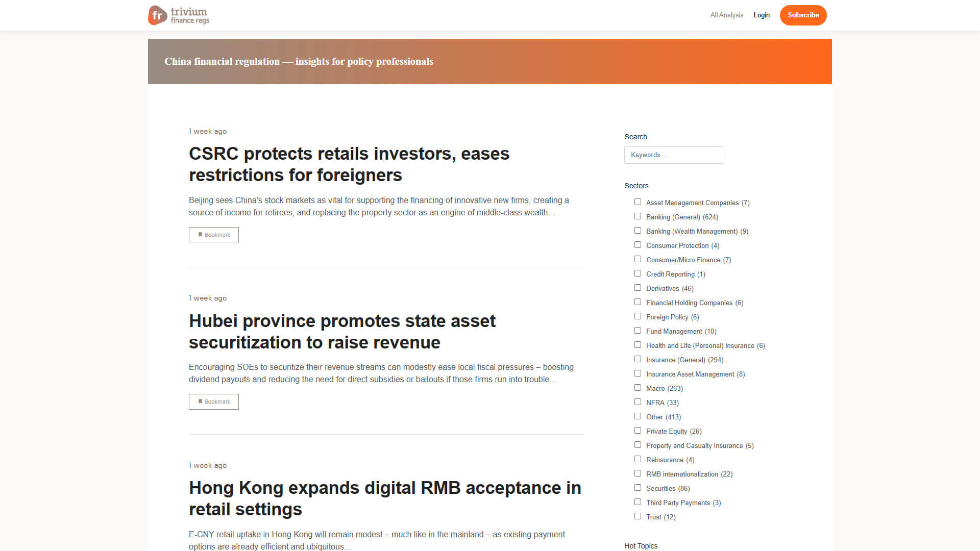Open the All Analysis page

[726, 15]
